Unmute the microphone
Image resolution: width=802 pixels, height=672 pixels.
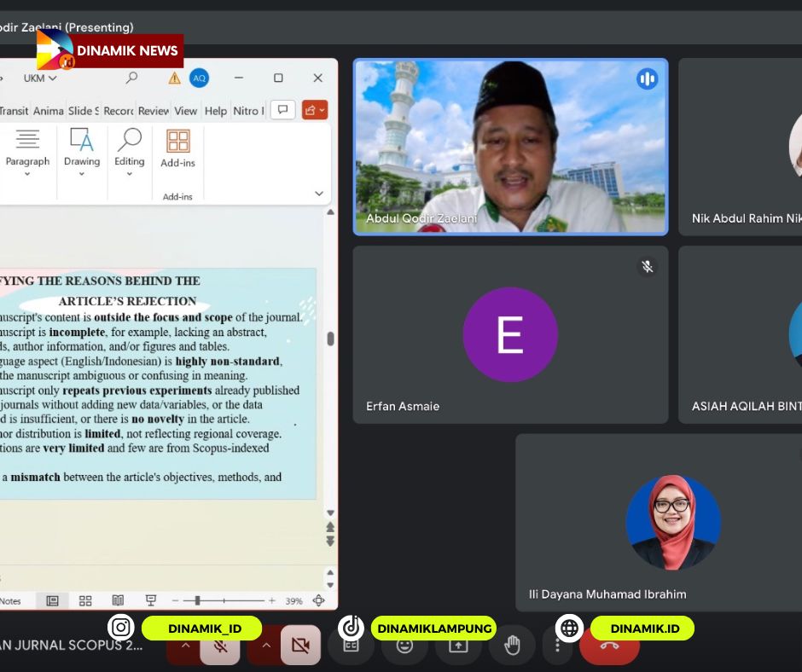coord(219,646)
